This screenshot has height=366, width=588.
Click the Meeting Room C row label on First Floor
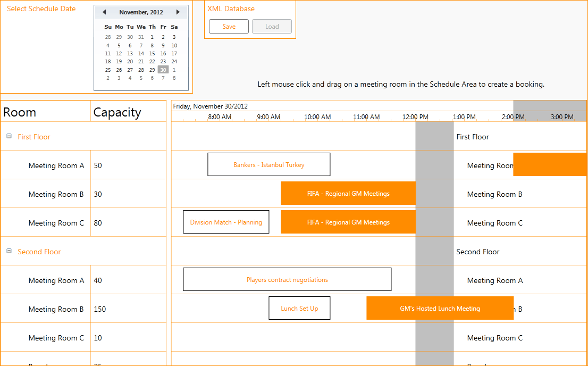click(x=56, y=223)
